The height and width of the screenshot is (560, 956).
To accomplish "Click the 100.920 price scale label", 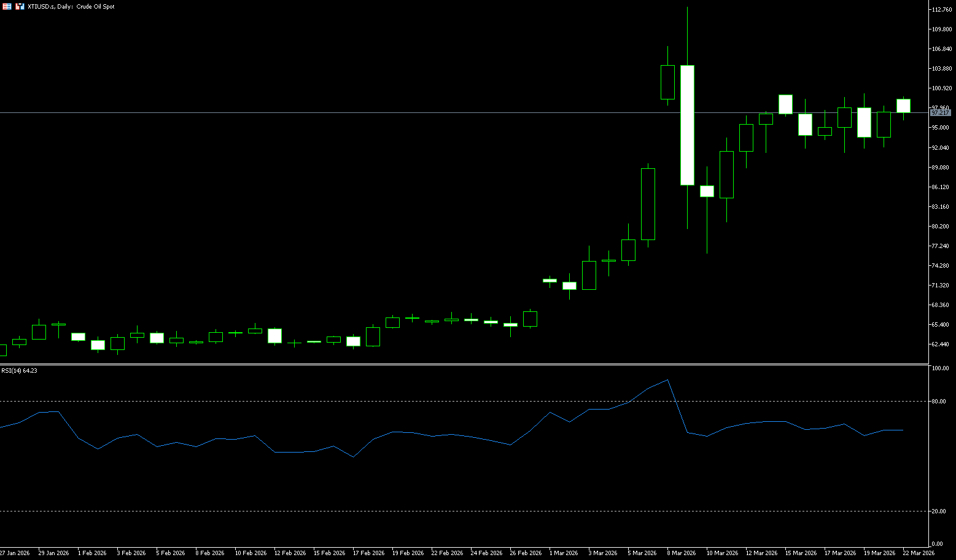I will (x=942, y=88).
